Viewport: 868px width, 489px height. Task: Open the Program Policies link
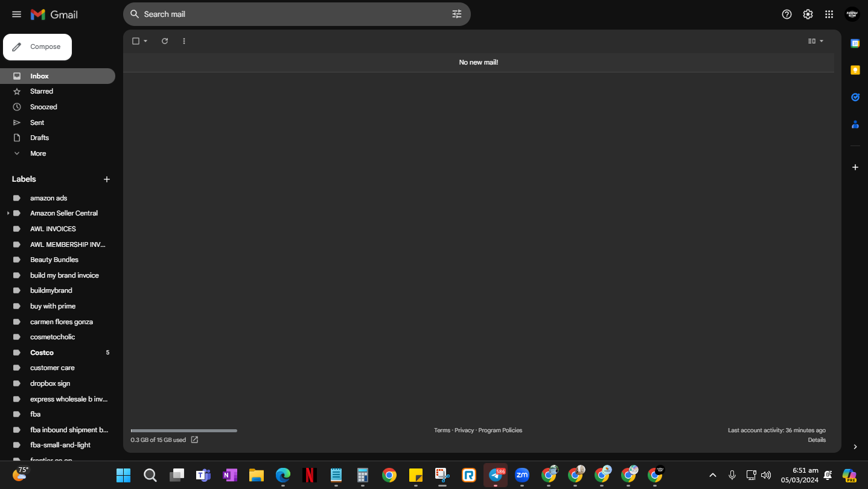500,430
